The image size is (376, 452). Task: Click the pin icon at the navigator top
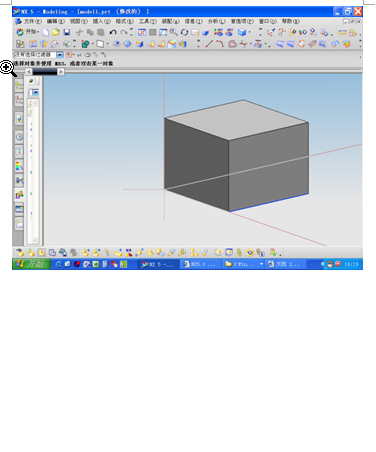click(x=31, y=81)
